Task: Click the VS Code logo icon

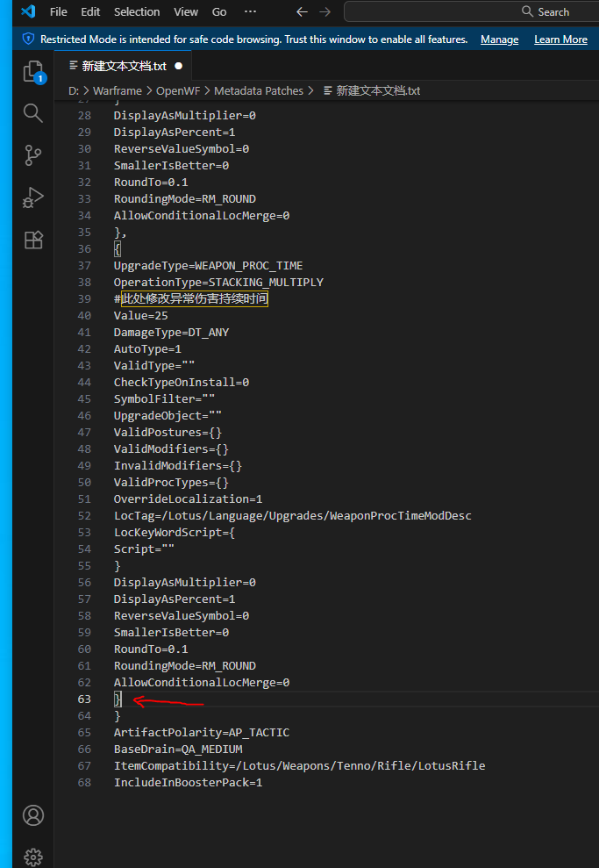Action: (x=27, y=11)
